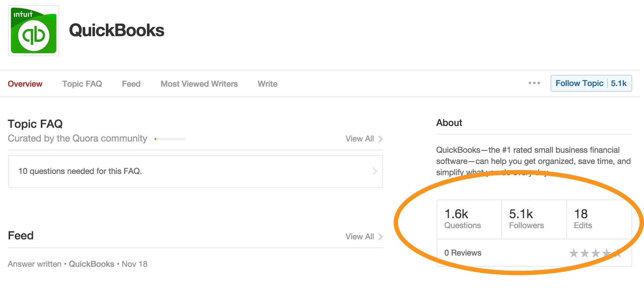The image size is (644, 288).
Task: Click View All link for Topic FAQ
Action: [360, 139]
